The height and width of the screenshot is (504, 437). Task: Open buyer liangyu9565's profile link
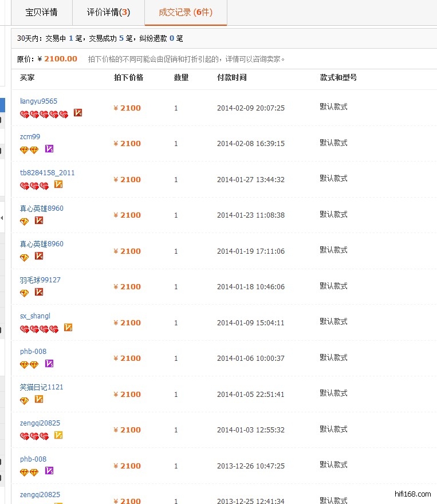[x=38, y=101]
